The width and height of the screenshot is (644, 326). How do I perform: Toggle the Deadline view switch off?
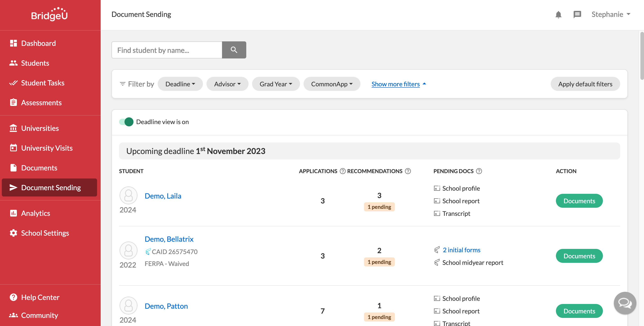tap(126, 122)
